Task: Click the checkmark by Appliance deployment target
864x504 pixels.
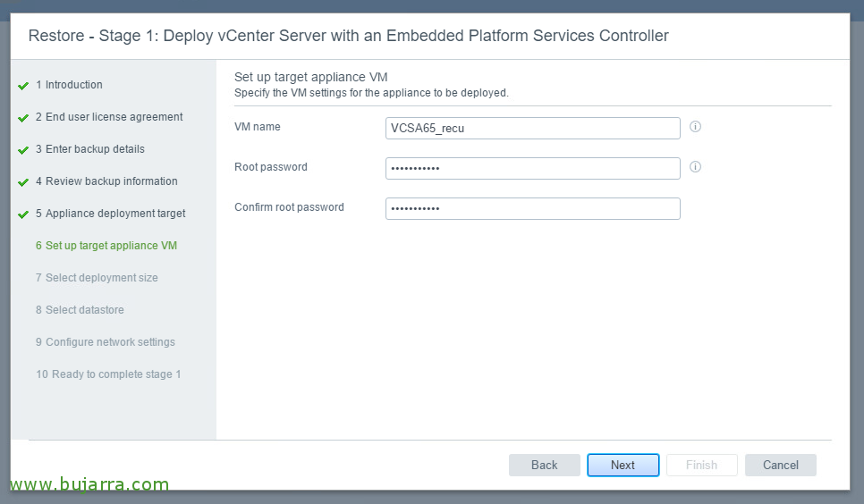Action: point(23,214)
